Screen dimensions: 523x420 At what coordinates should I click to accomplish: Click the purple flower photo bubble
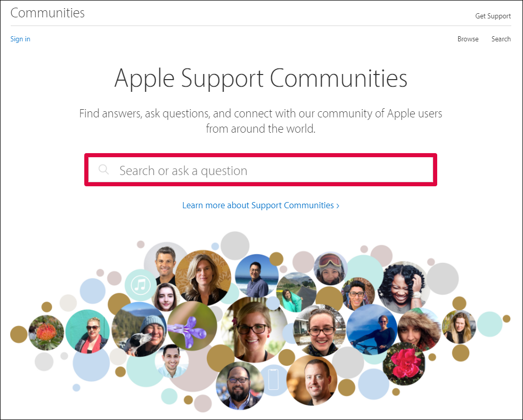192,326
